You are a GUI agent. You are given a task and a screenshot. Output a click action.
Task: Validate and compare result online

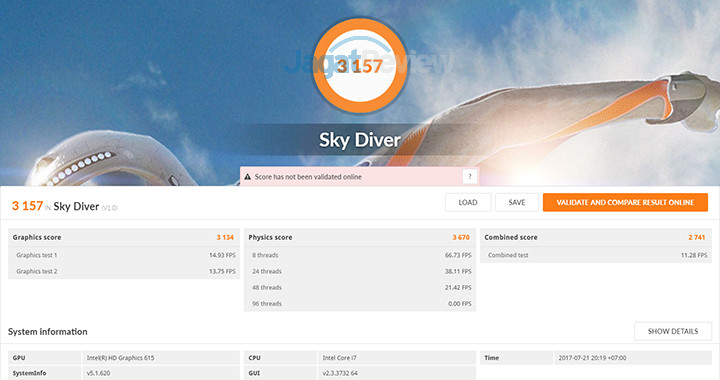click(625, 202)
